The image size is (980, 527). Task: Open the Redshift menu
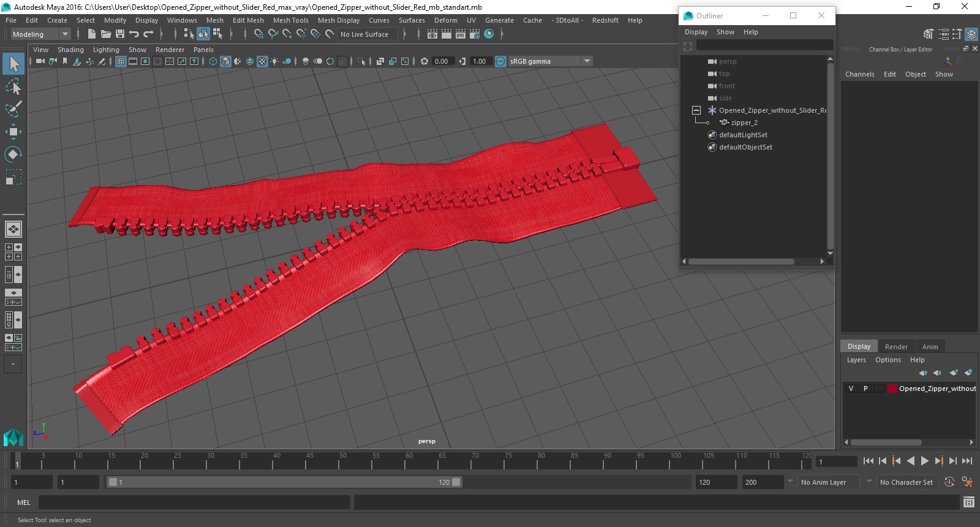pos(605,20)
